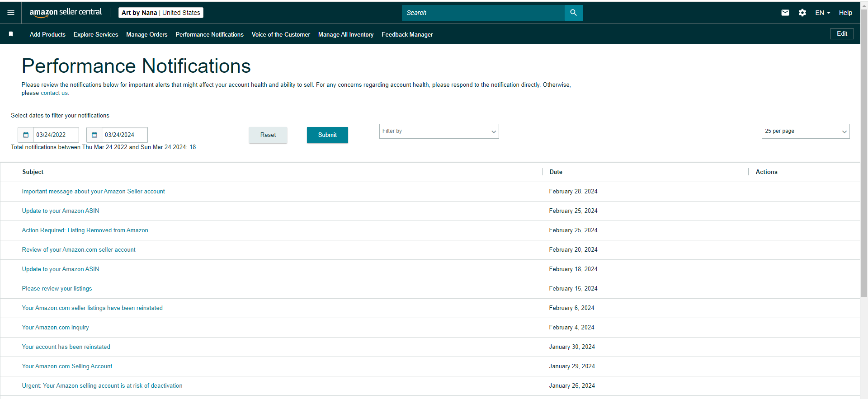Submit the date filter

tap(327, 135)
